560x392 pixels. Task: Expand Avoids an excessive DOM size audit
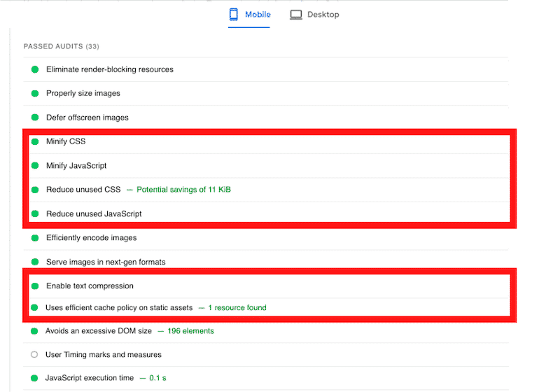tap(97, 330)
